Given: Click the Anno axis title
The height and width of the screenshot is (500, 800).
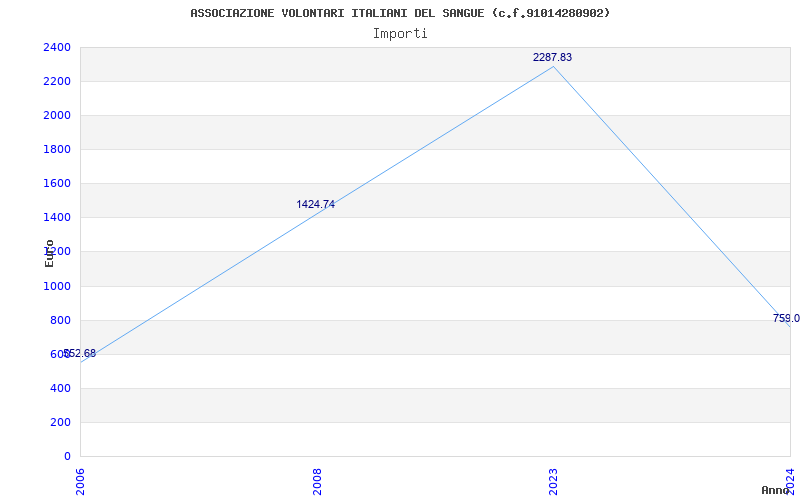Looking at the screenshot, I should [x=776, y=490].
